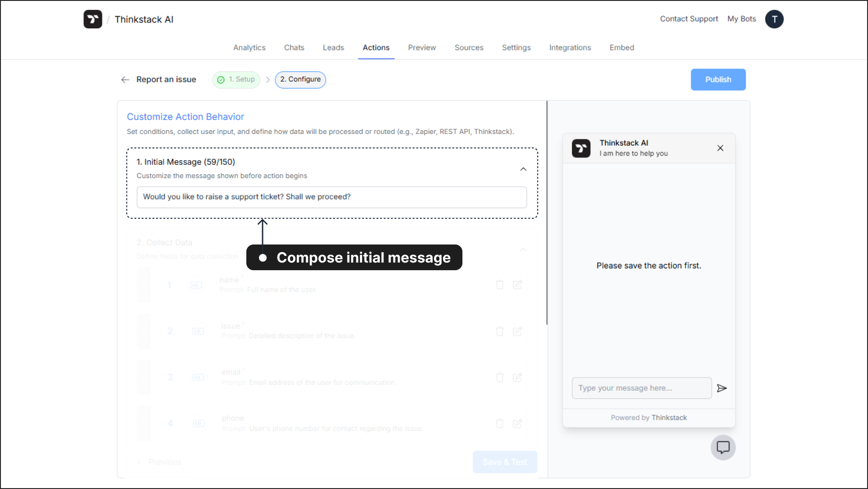Toggle the chat bubble launcher icon
Image resolution: width=868 pixels, height=489 pixels.
pos(723,447)
